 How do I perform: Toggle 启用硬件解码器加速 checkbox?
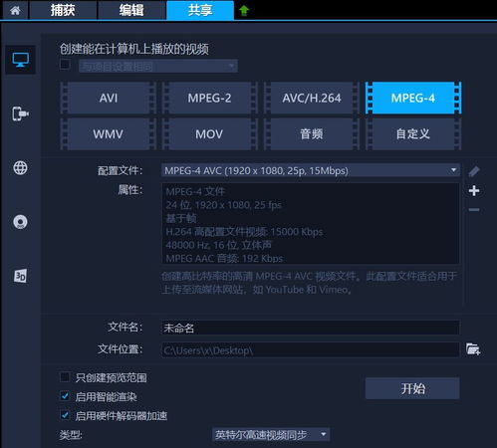click(x=65, y=415)
